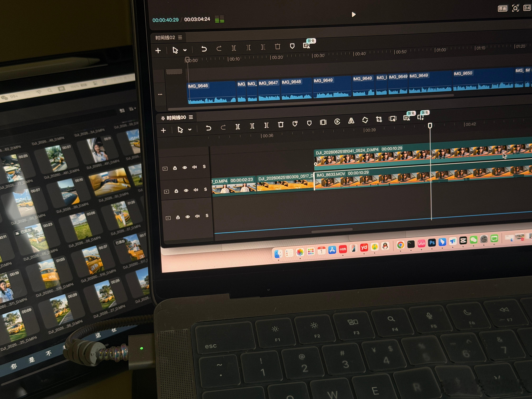Add a marker in 时间线02 toolbar
The width and height of the screenshot is (532, 399).
point(292,46)
